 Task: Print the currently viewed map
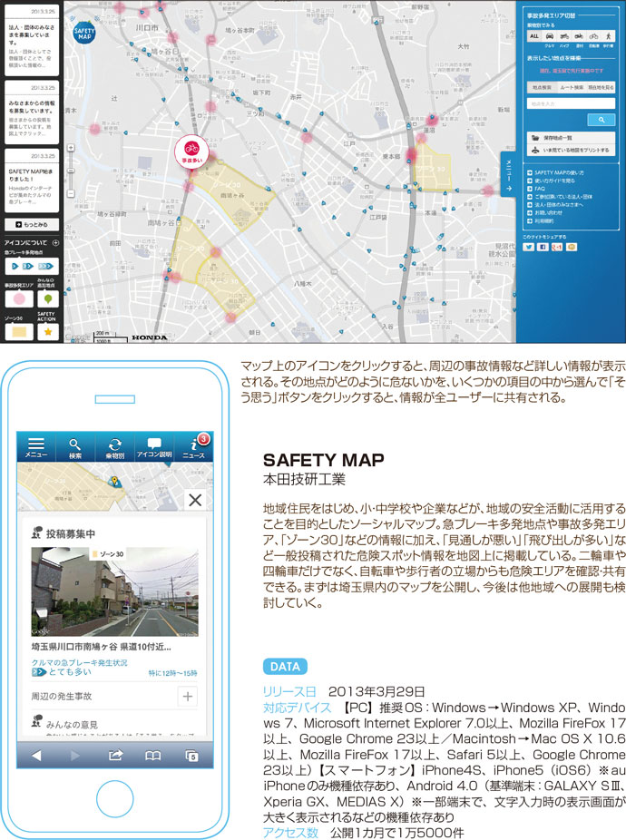coord(571,150)
